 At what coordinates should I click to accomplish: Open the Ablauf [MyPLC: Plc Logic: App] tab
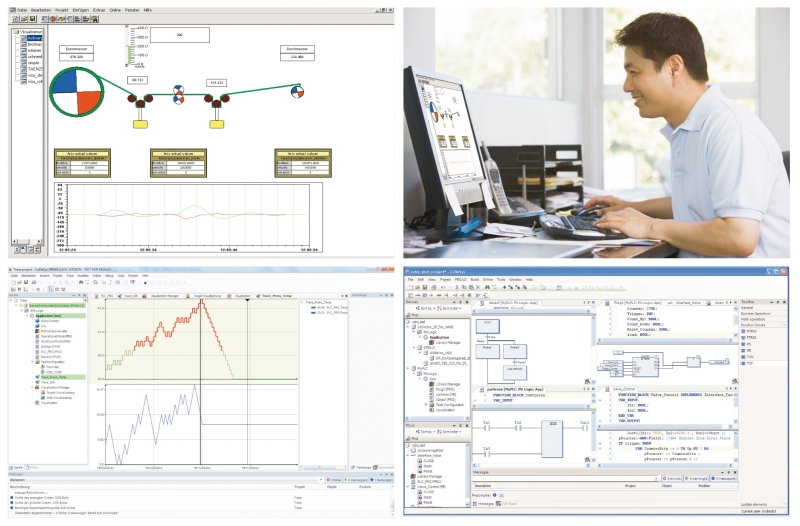(x=513, y=303)
